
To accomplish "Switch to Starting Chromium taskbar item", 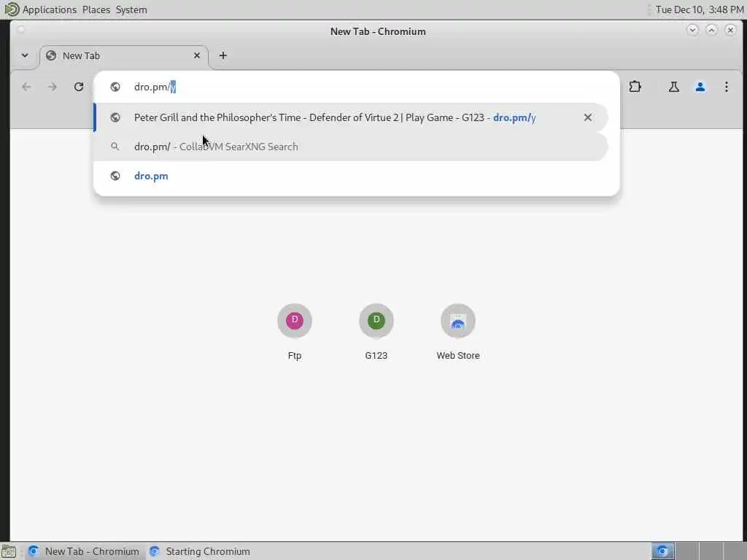I will point(200,551).
